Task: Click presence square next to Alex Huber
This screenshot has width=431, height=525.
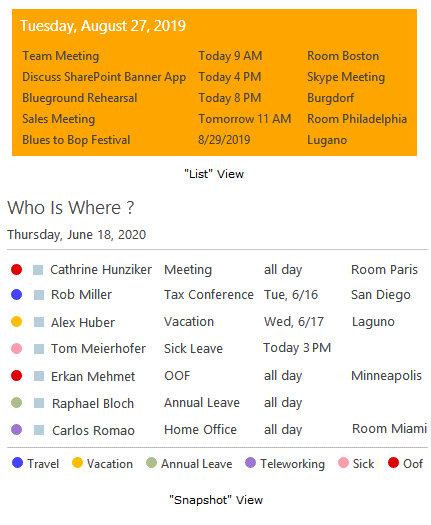Action: pos(39,322)
